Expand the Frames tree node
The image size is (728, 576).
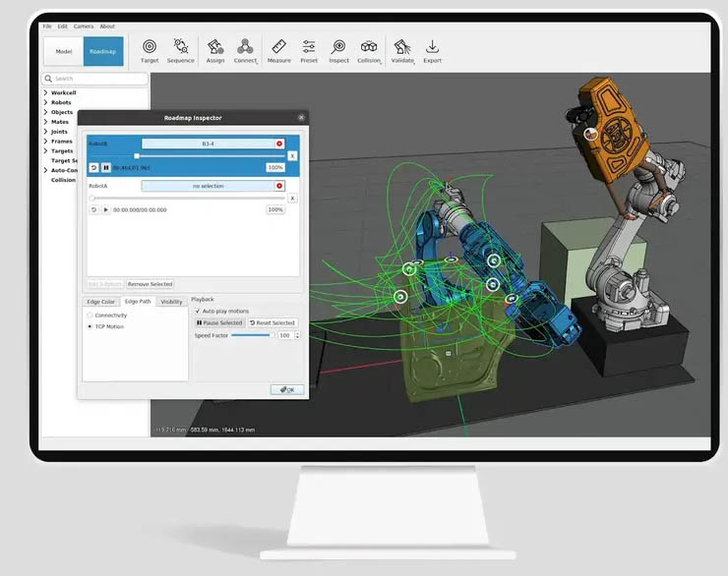[45, 141]
